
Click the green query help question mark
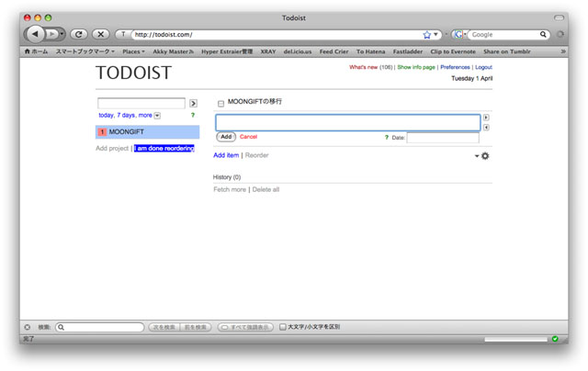(193, 115)
